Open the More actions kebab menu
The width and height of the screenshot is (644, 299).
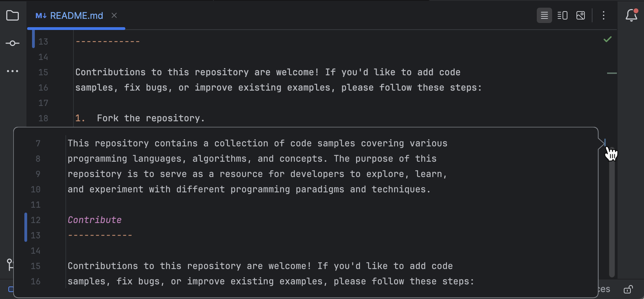click(x=603, y=15)
